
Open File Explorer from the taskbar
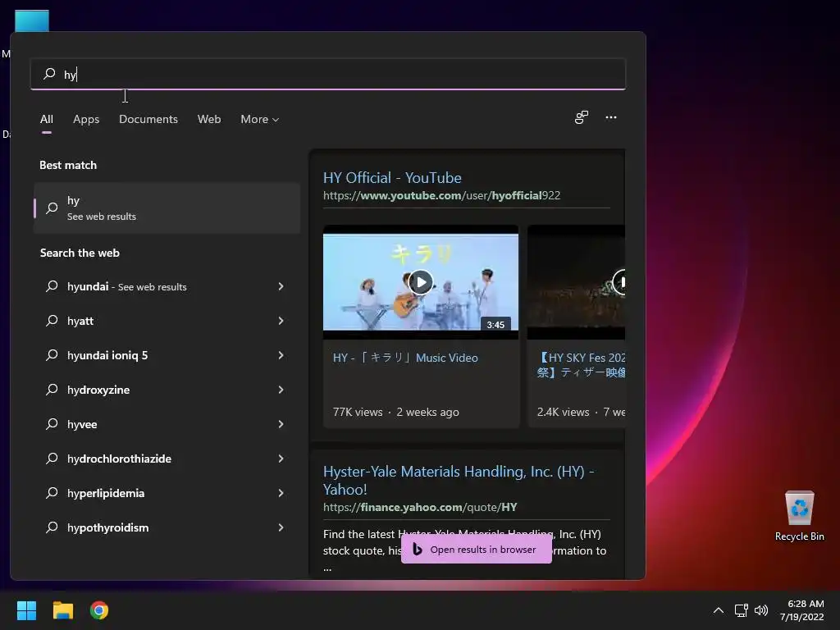[62, 610]
